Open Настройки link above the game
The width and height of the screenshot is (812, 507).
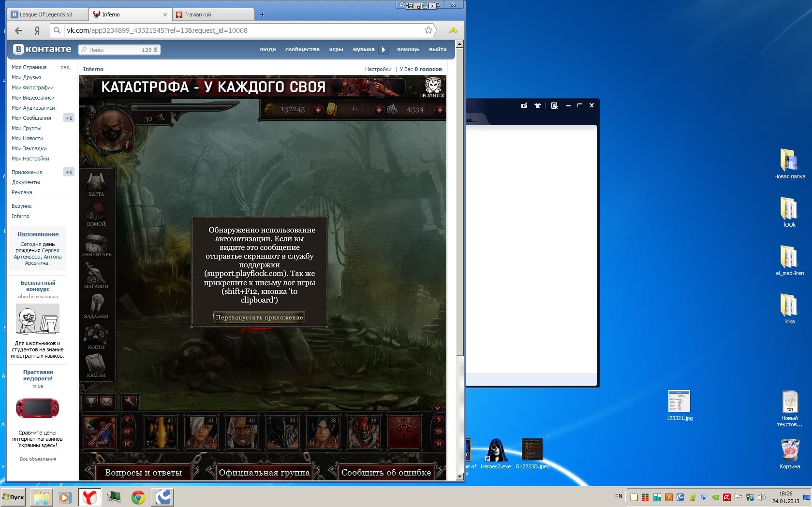coord(378,69)
